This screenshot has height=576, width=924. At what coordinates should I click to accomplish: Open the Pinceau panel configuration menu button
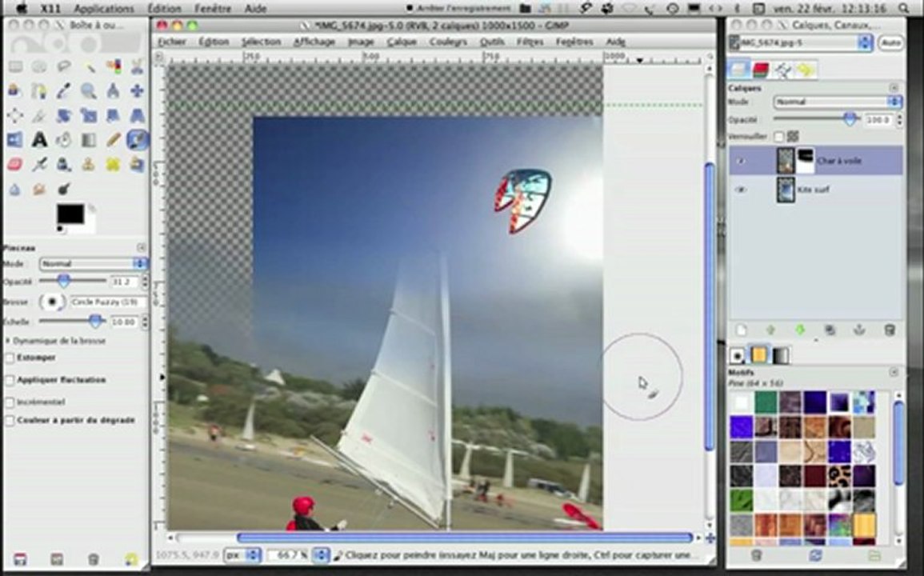click(142, 248)
